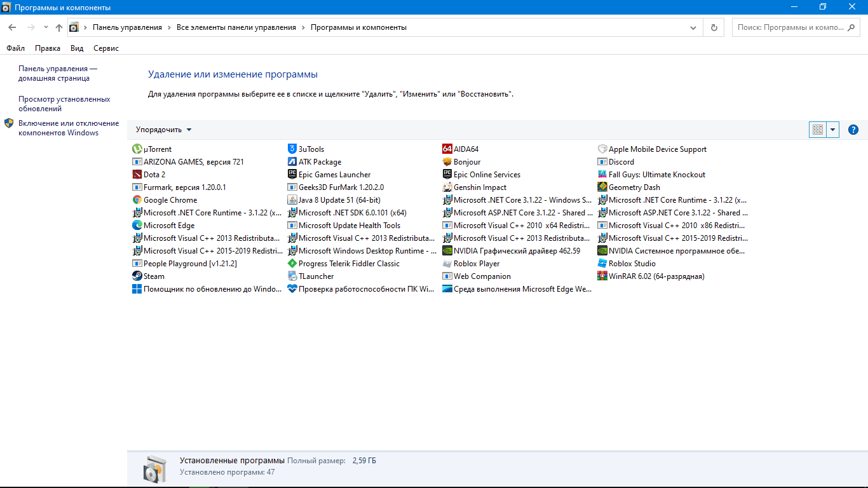Viewport: 868px width, 488px height.
Task: Open the Правка menu
Action: pos(48,48)
